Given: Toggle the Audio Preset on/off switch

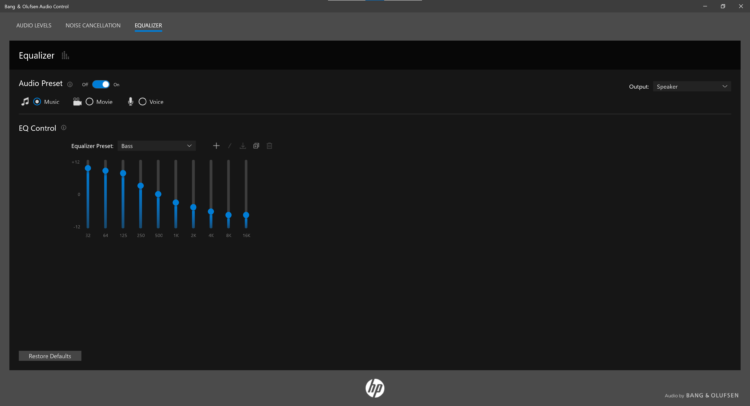Looking at the screenshot, I should point(101,84).
